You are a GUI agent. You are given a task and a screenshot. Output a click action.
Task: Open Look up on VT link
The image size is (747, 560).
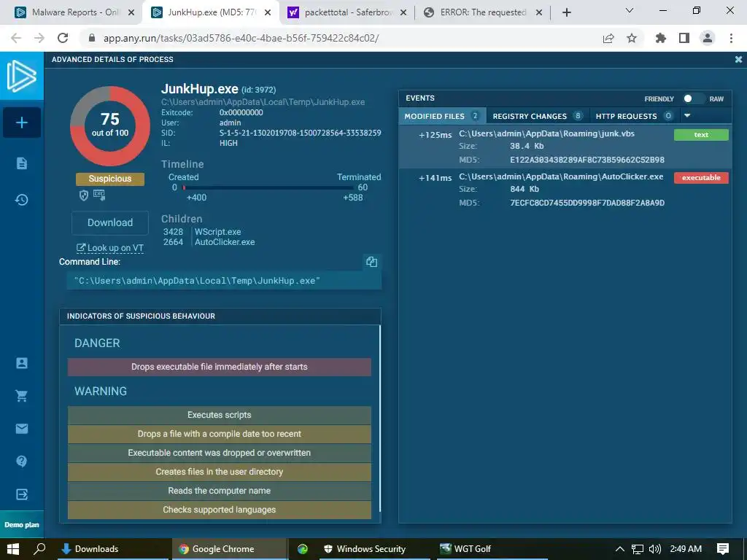110,248
